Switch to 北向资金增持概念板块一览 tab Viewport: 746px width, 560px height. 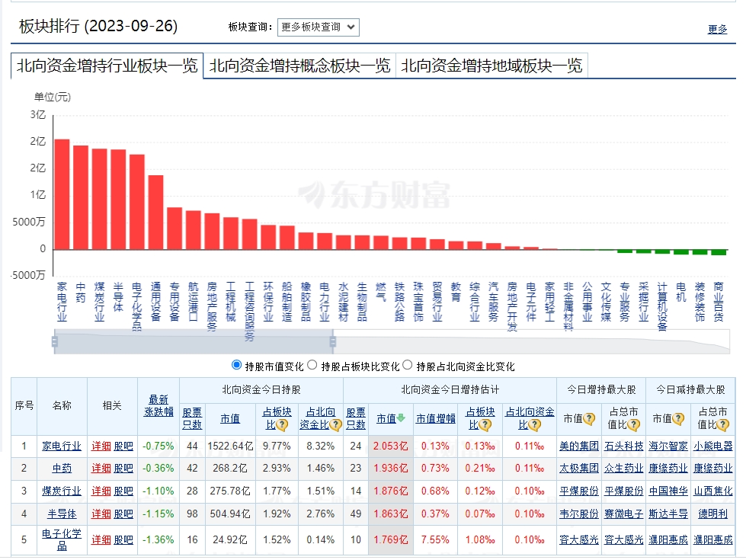(x=299, y=66)
